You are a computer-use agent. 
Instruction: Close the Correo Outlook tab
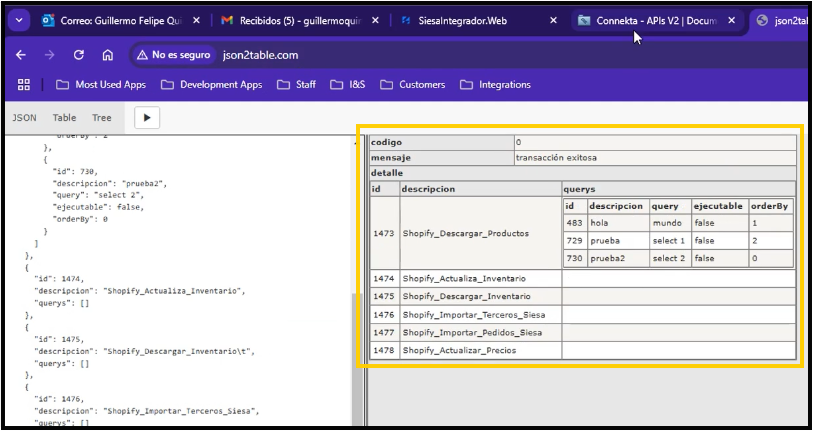(x=196, y=20)
